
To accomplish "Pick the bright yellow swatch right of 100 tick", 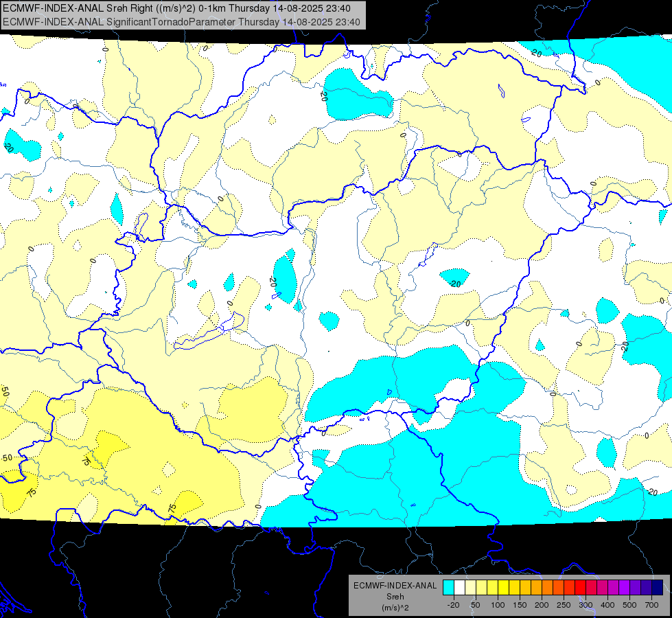I will 504,587.
